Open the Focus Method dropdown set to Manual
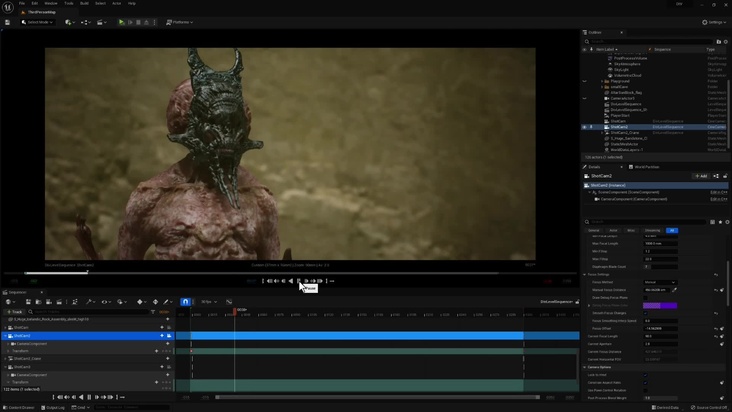Image resolution: width=732 pixels, height=412 pixels. (660, 282)
